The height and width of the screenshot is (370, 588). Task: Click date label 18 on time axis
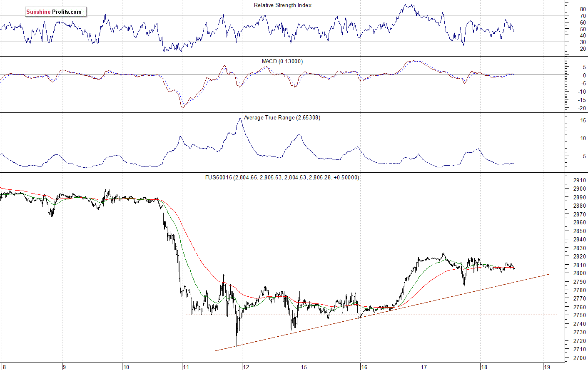(484, 367)
